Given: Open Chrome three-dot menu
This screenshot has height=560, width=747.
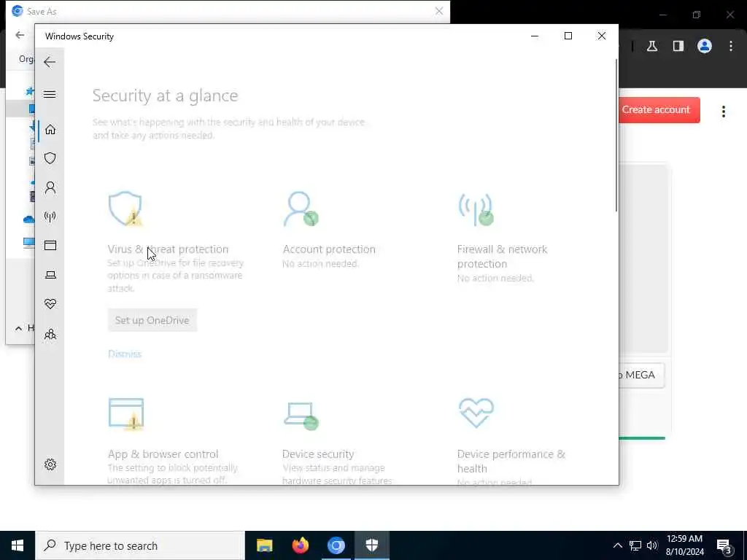Looking at the screenshot, I should (x=731, y=46).
